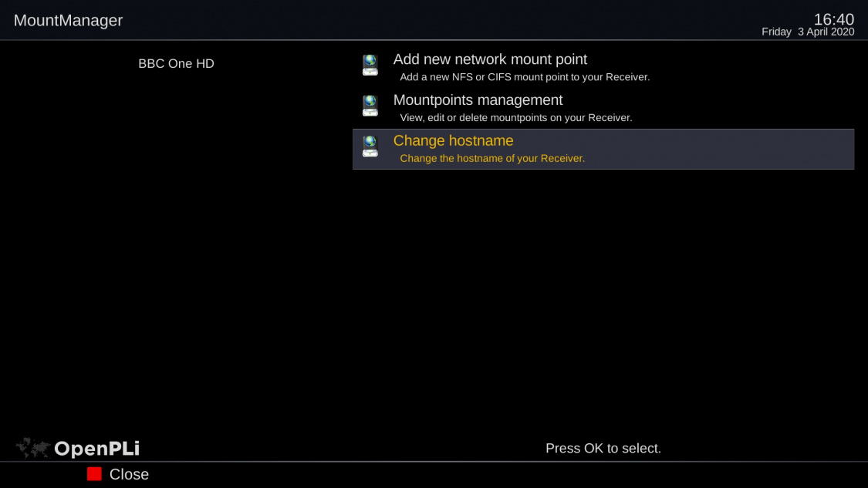Click the Press OK to select hint
This screenshot has width=868, height=488.
click(x=603, y=449)
